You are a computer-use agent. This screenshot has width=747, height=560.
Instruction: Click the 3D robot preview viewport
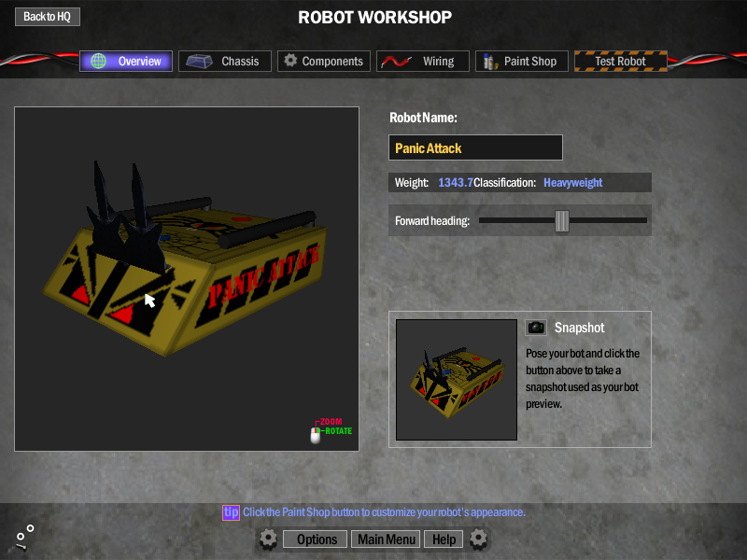187,278
